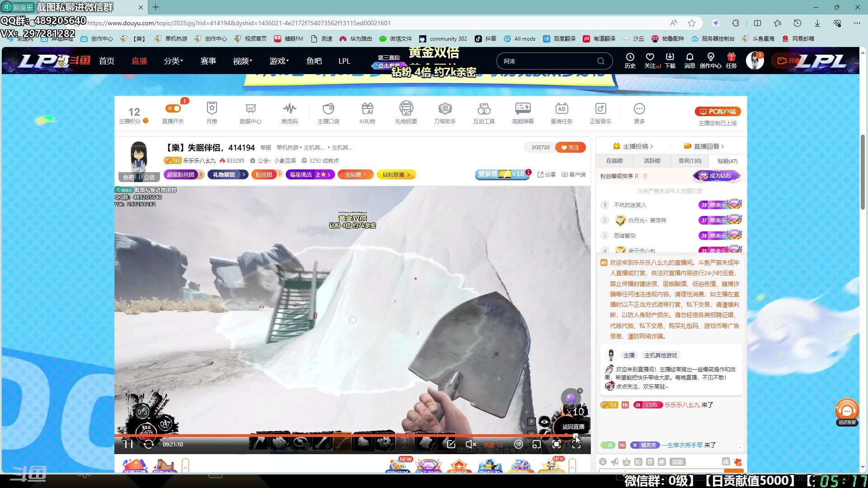Open 历史 viewing history
Image resolution: width=868 pixels, height=488 pixels.
pyautogui.click(x=630, y=61)
